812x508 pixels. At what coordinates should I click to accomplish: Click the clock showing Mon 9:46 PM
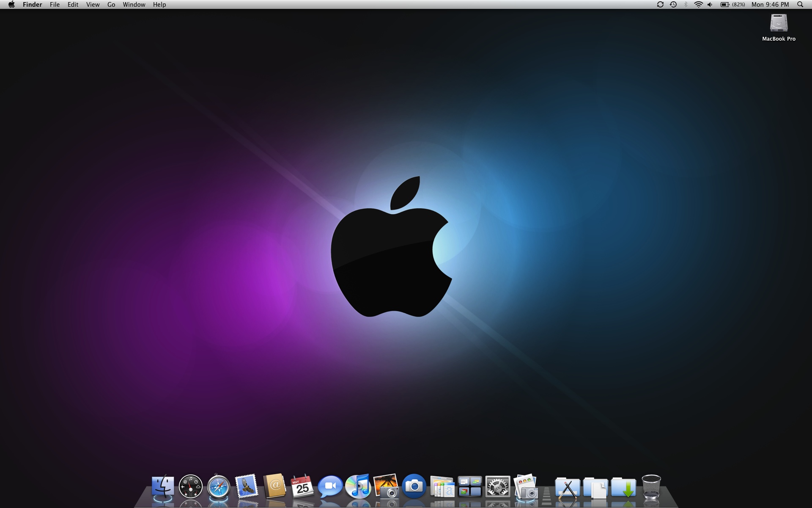click(x=770, y=5)
